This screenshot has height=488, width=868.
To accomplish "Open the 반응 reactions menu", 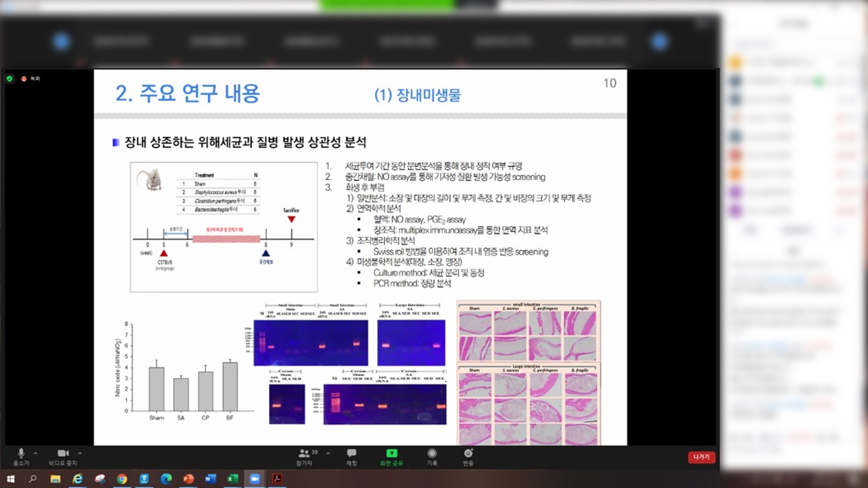I will click(468, 457).
